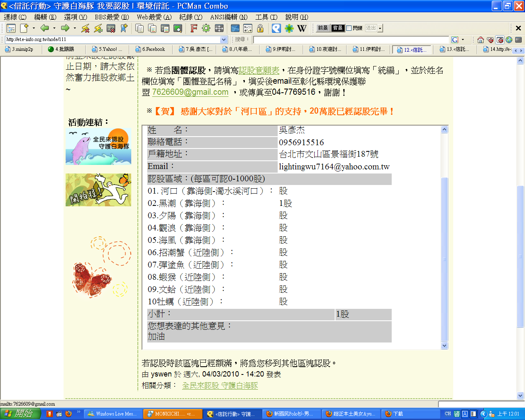Screen dimensions: 525x420
Task: Open the Wikipedia W toolbar icon
Action: click(x=302, y=28)
